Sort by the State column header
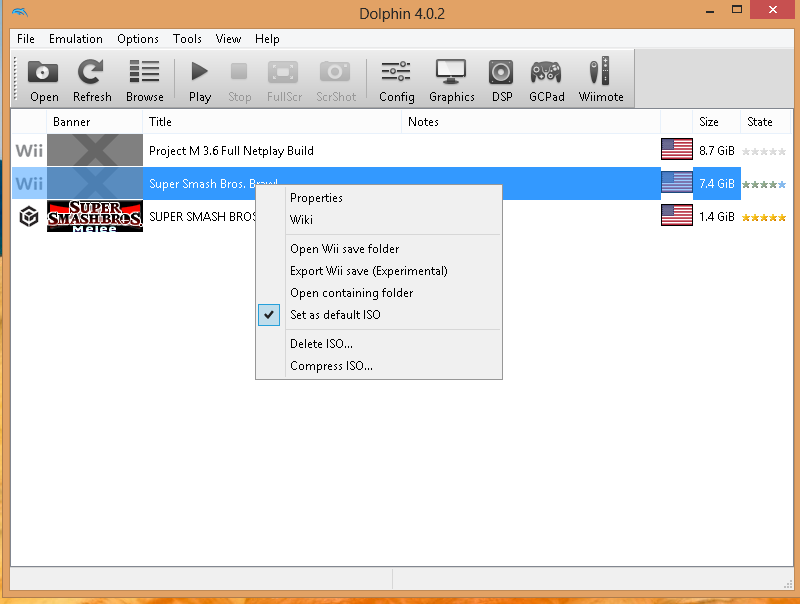 click(x=765, y=122)
